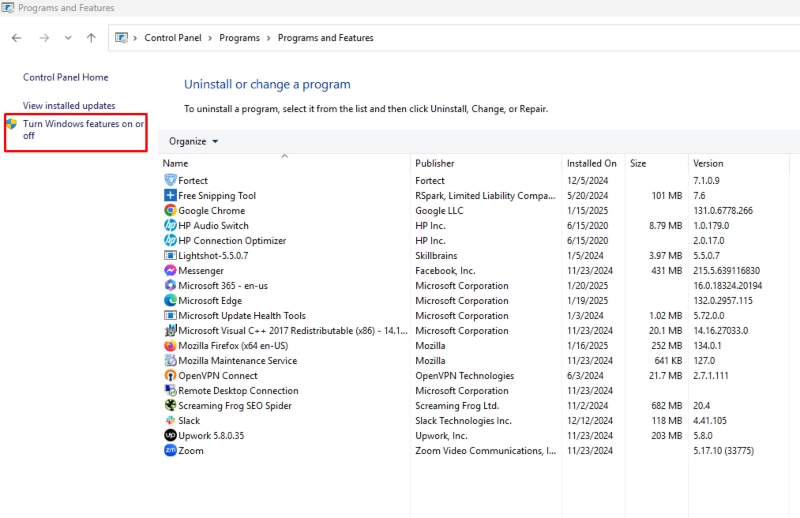Click publisher Facebook, Inc. cell
Viewport: 800px width, 518px height.
pos(445,270)
